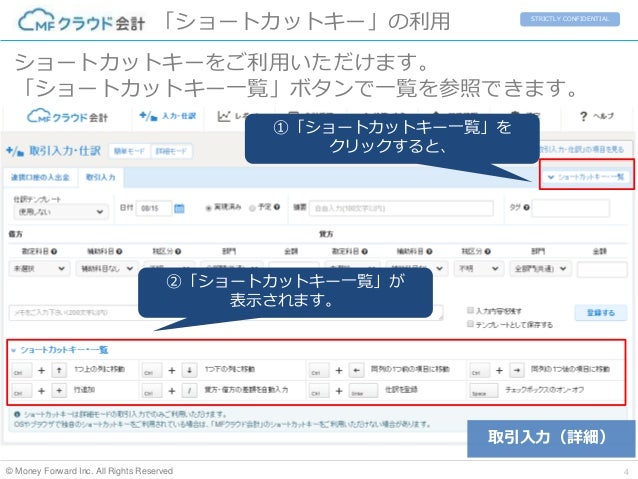Check the テンプレートとして保存する checkbox
The height and width of the screenshot is (479, 638).
click(470, 324)
